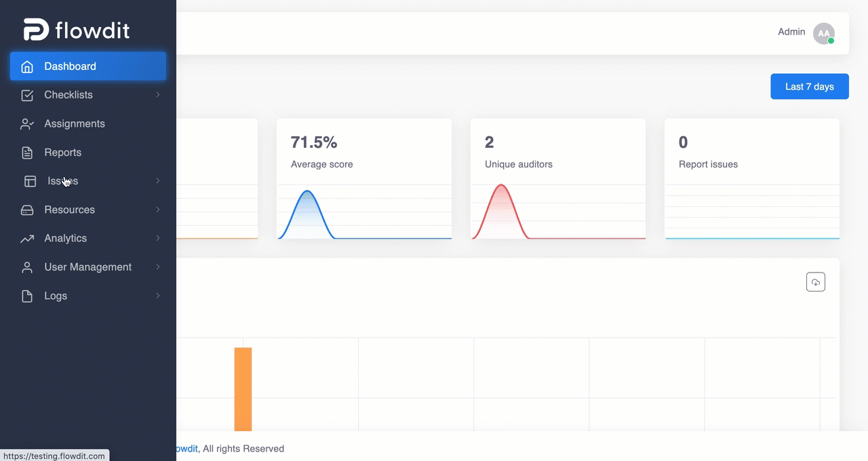
Task: Open the Last 7 days range selector
Action: (810, 87)
